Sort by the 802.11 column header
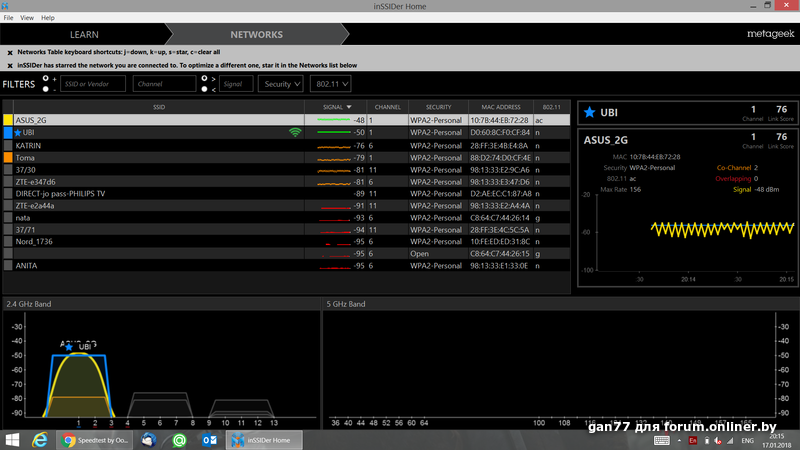The width and height of the screenshot is (800, 450). (x=552, y=107)
